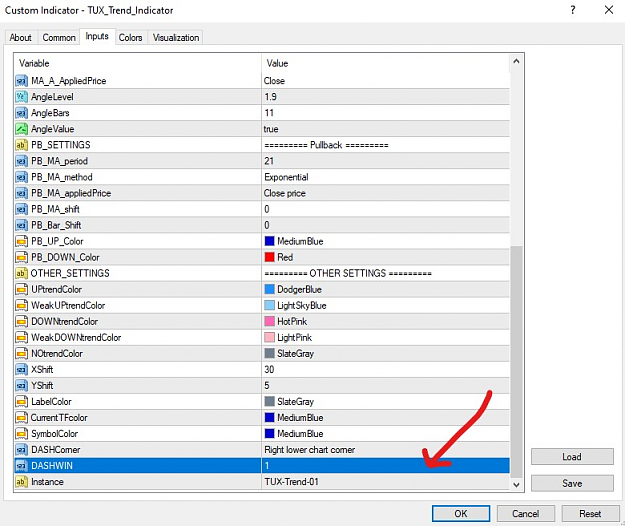Click the PB_MA_appliedPrice icon

pos(22,193)
